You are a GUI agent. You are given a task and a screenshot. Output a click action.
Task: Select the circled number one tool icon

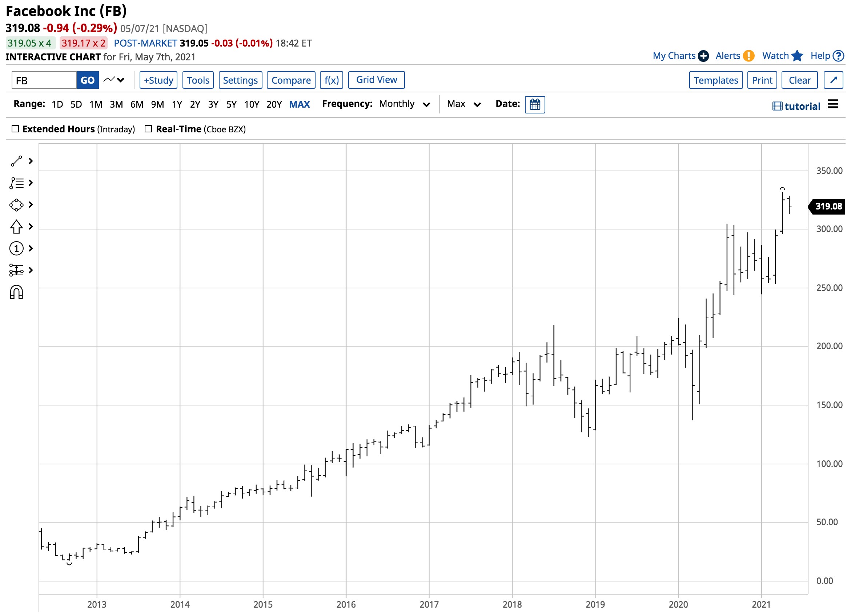click(17, 249)
